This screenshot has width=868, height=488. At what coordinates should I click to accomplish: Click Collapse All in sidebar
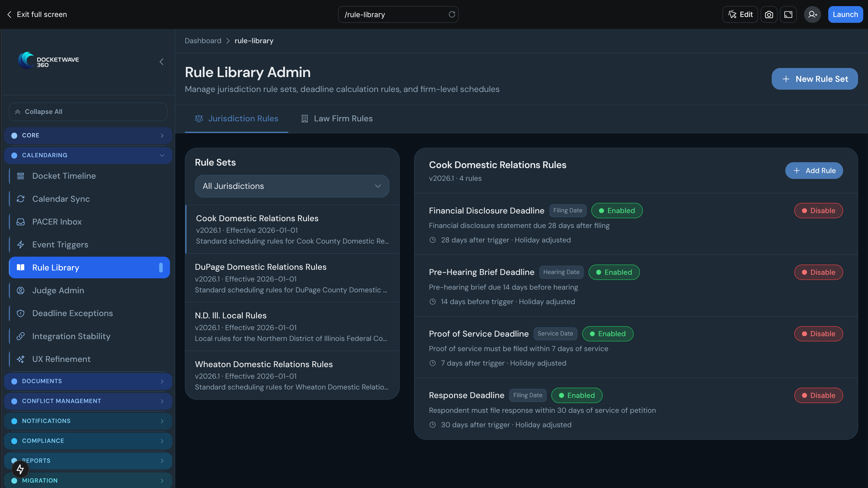[x=88, y=111]
